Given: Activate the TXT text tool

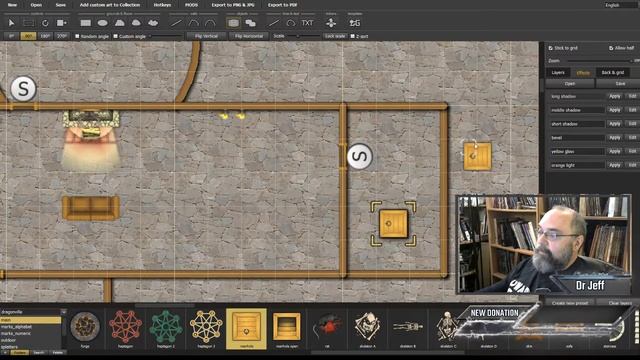Looking at the screenshot, I should pos(307,23).
